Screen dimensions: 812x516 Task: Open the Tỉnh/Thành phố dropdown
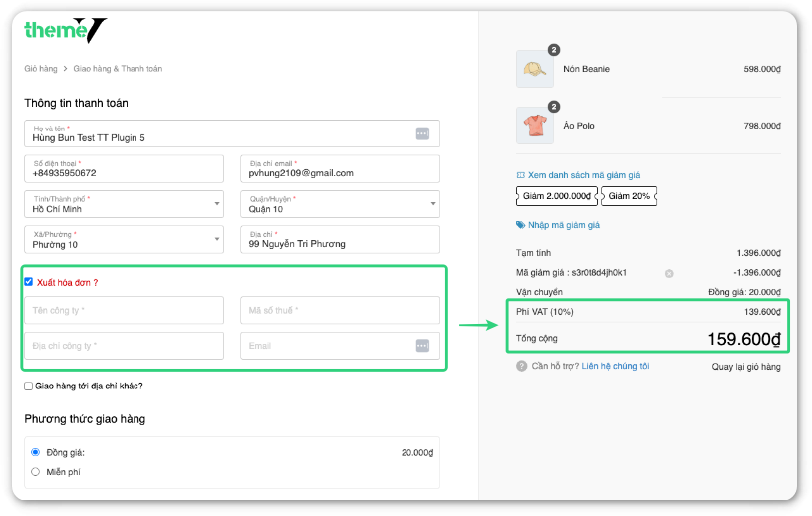coord(124,204)
